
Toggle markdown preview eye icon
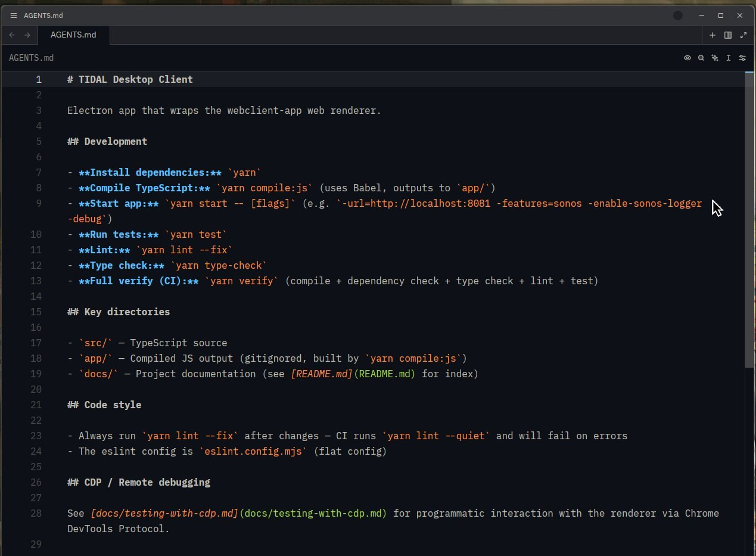[687, 58]
